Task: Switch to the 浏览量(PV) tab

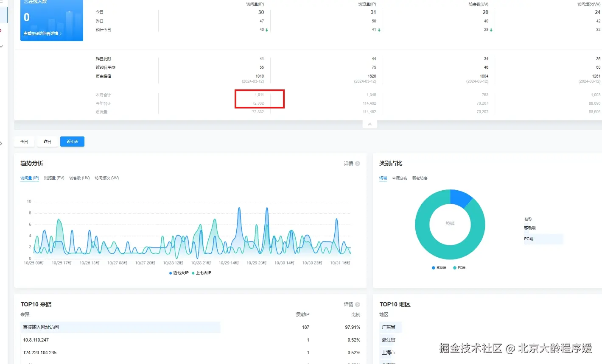Action: click(54, 178)
